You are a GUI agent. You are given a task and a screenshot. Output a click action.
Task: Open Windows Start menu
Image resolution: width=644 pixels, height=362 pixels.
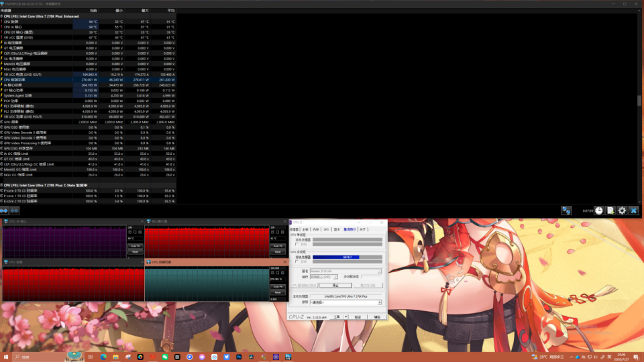[x=6, y=357]
